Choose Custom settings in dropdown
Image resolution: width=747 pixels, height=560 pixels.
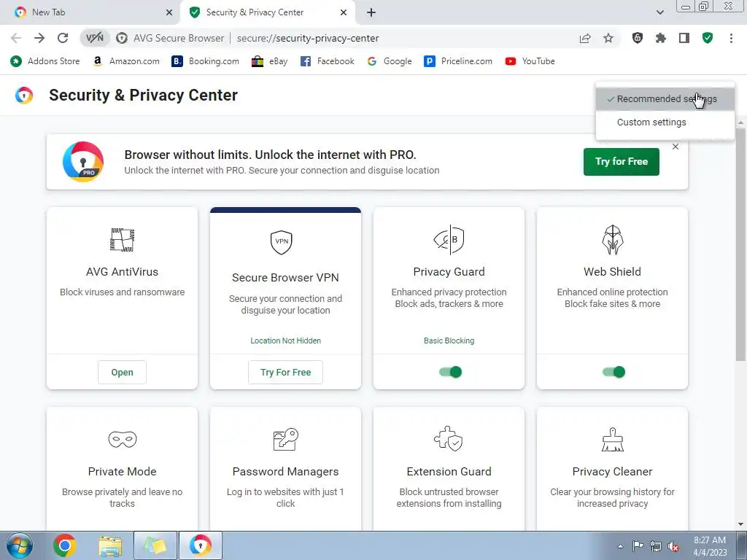point(665,122)
